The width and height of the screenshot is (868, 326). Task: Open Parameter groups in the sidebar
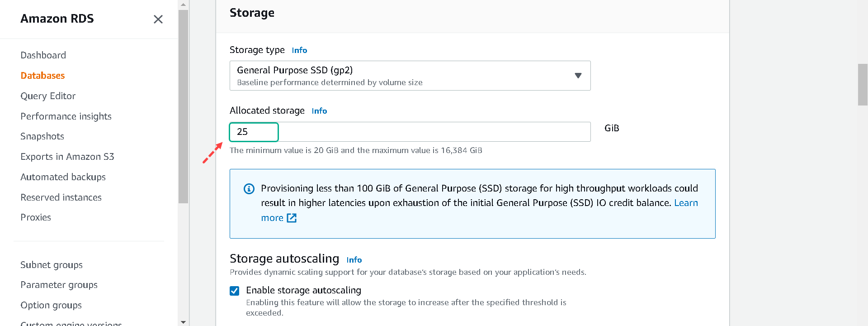(x=59, y=285)
